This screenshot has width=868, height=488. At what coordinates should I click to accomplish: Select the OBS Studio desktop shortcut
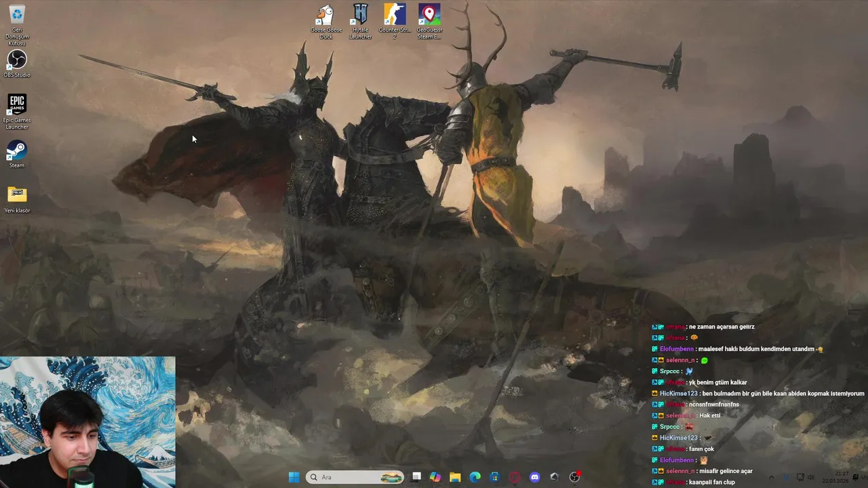coord(17,64)
